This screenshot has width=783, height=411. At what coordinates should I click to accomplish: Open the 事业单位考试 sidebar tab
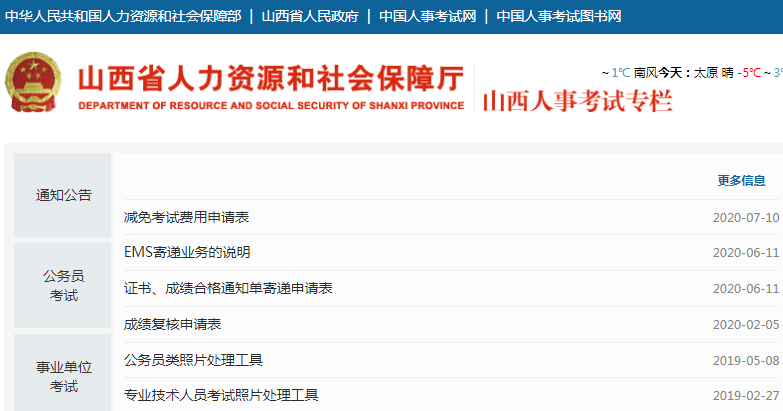pos(63,376)
